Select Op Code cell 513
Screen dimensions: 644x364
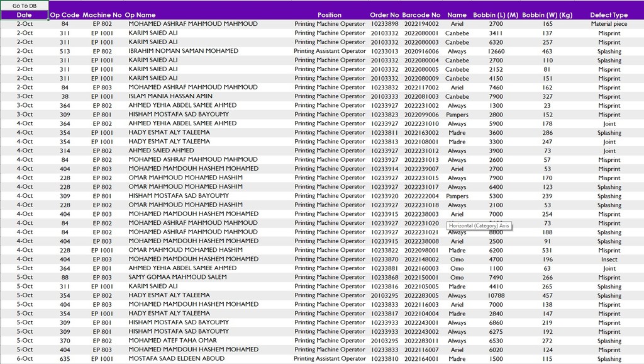pyautogui.click(x=65, y=51)
